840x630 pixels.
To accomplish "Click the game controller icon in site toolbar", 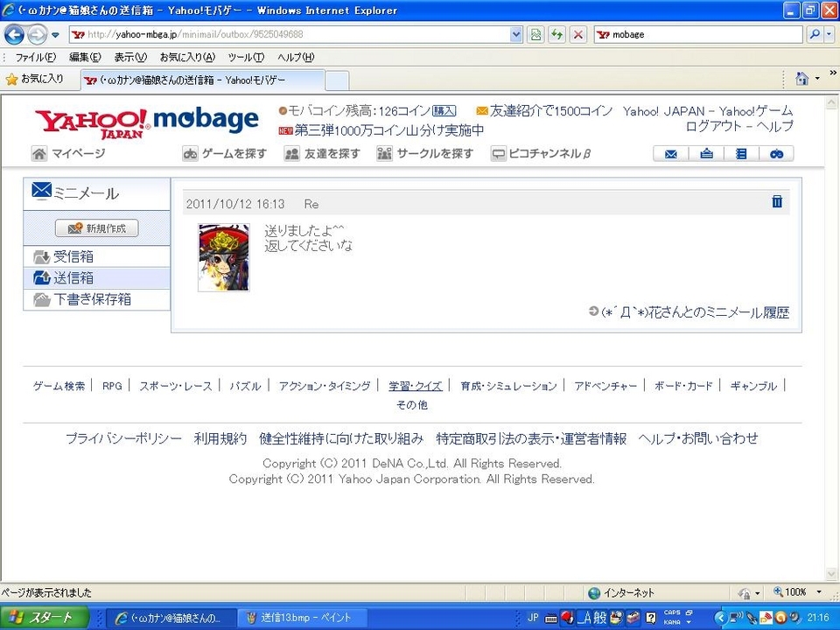I will tap(776, 154).
